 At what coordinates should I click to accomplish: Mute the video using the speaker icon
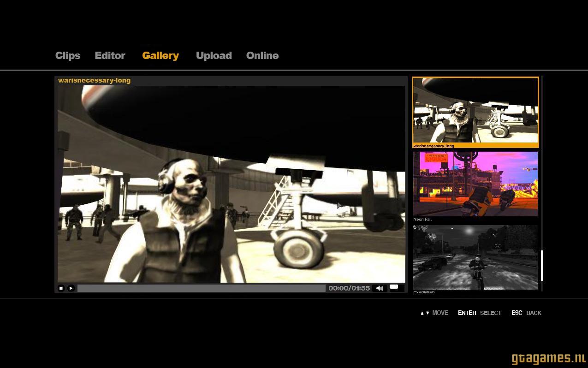point(380,288)
